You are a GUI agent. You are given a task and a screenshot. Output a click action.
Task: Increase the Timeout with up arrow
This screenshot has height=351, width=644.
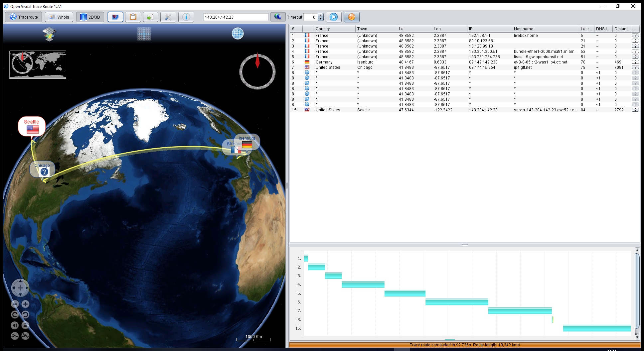pyautogui.click(x=321, y=15)
